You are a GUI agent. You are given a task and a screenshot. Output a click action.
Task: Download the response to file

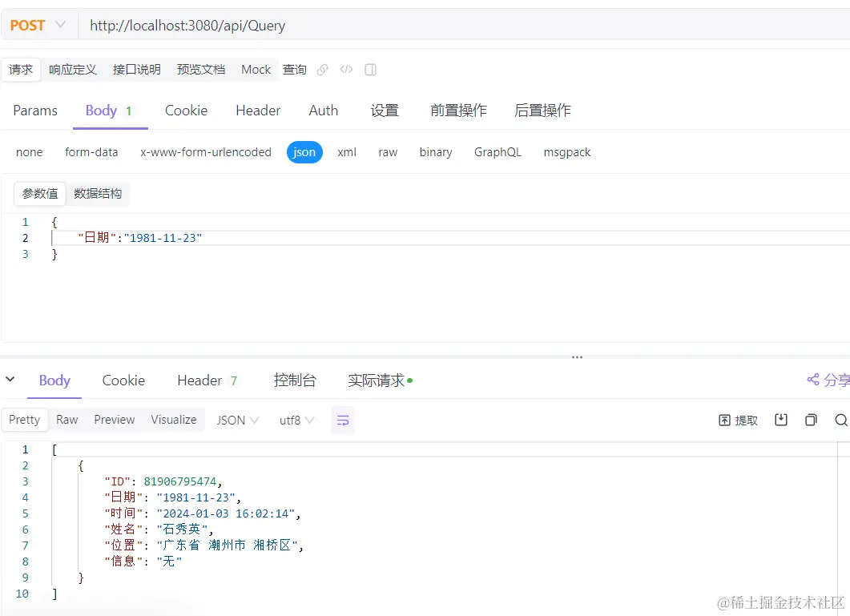pos(781,420)
